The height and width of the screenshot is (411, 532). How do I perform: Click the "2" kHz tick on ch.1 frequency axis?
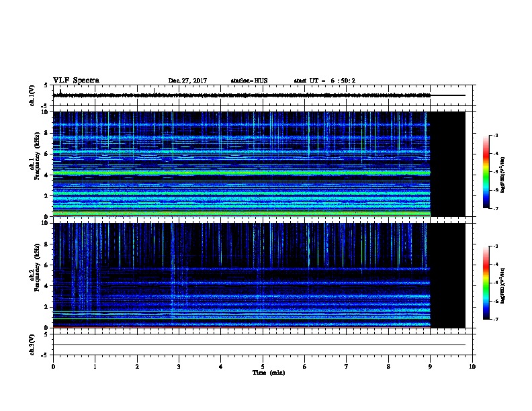click(46, 196)
